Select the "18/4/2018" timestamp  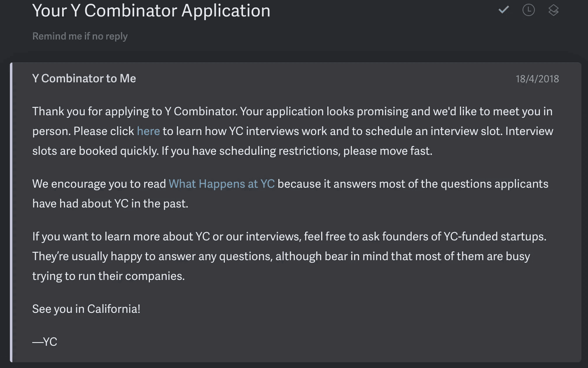pos(537,78)
